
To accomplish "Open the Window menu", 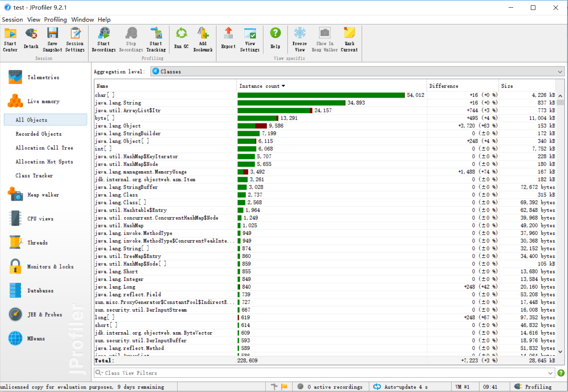I will [82, 20].
